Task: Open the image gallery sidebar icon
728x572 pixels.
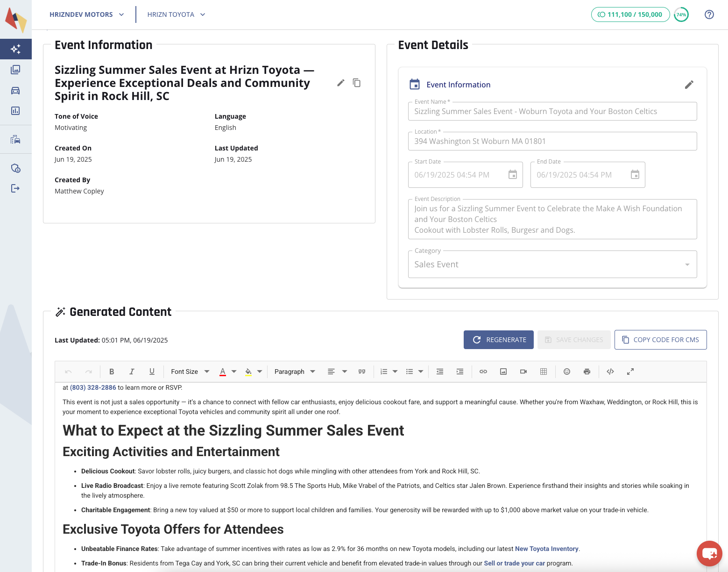Action: [15, 70]
